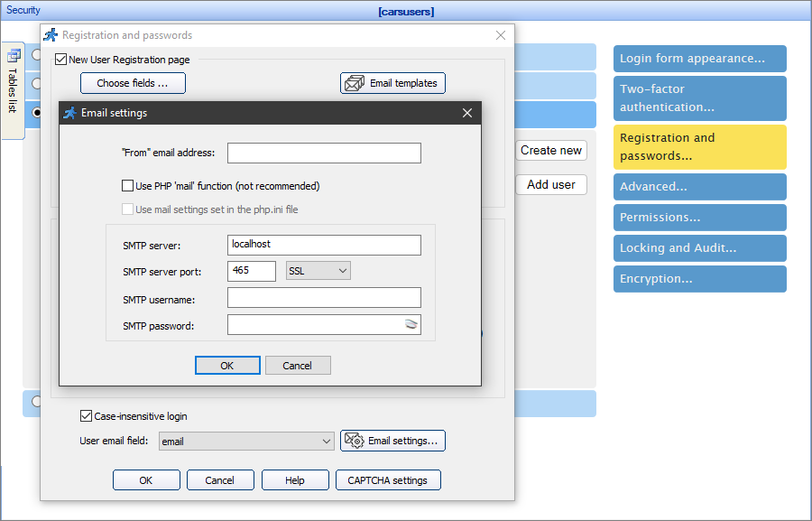This screenshot has width=812, height=521.
Task: Click the CAPTCHA settings button
Action: [388, 479]
